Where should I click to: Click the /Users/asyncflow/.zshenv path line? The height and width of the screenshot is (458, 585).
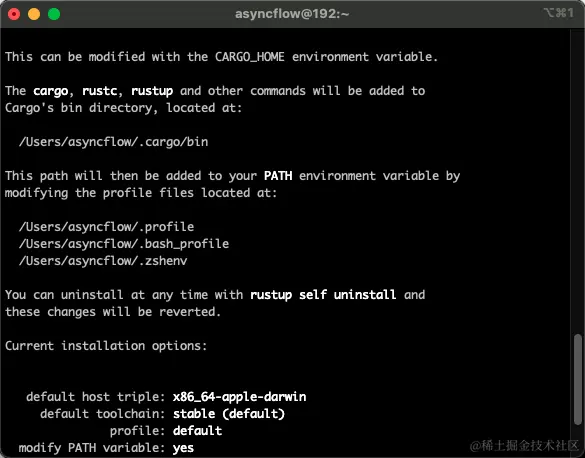103,261
